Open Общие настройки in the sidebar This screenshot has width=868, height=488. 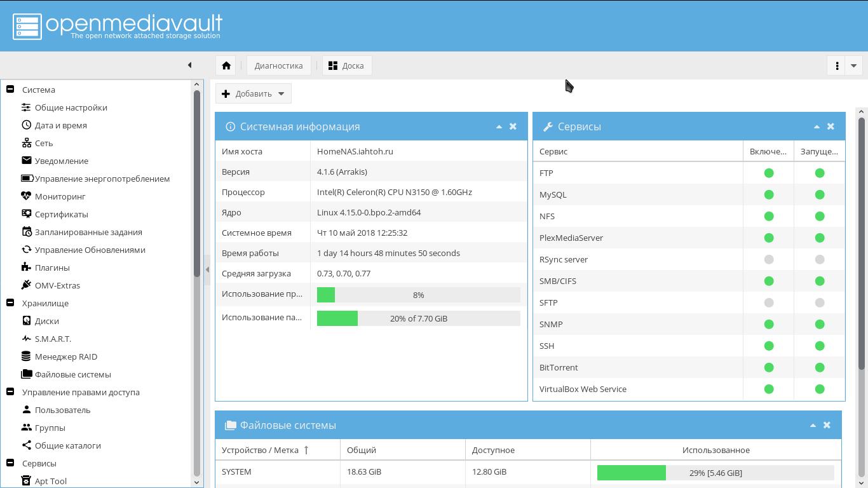71,107
